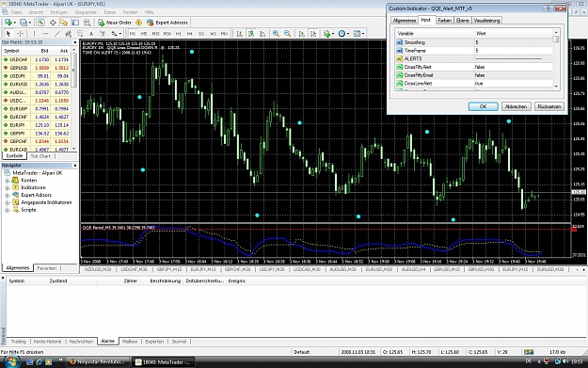
Task: Select the M30 timeframe button
Action: [167, 34]
